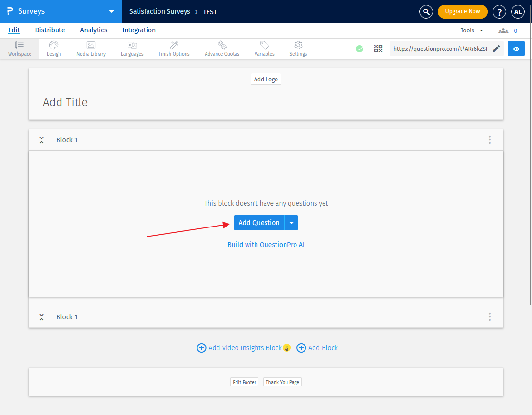Viewport: 532px width, 415px height.
Task: Click the Upgrade Now button
Action: (462, 11)
